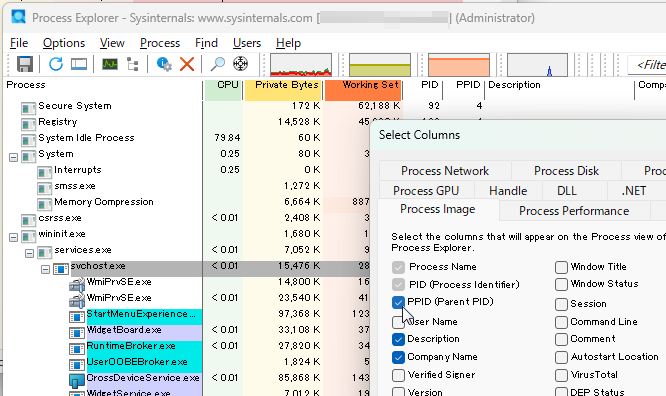The image size is (666, 396).
Task: Open the process Properties gear icon
Action: click(x=164, y=64)
